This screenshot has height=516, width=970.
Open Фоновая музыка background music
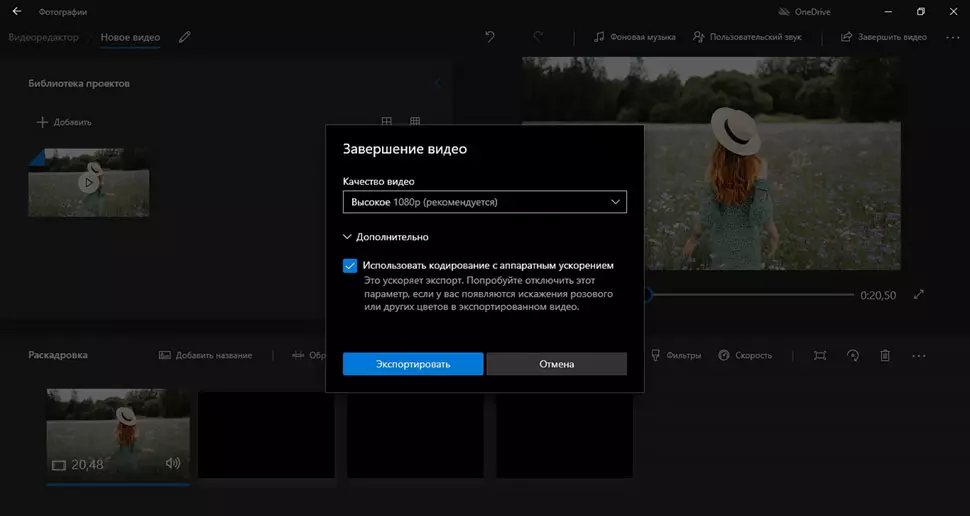tap(635, 37)
